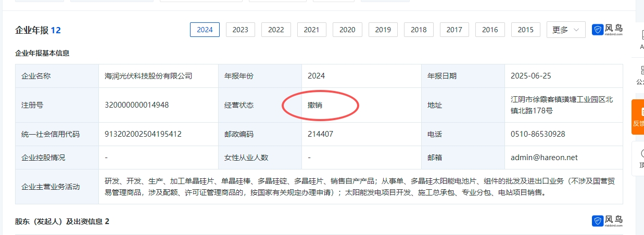The width and height of the screenshot is (644, 235).
Task: Click the company name 海润光伏科技股份有限公司
Action: click(148, 76)
